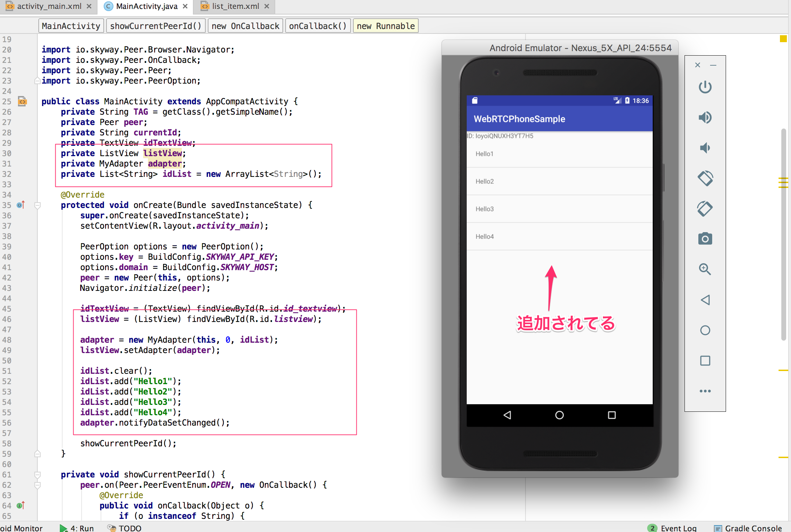This screenshot has height=532, width=791.
Task: Open the Event Log panel
Action: (x=679, y=528)
